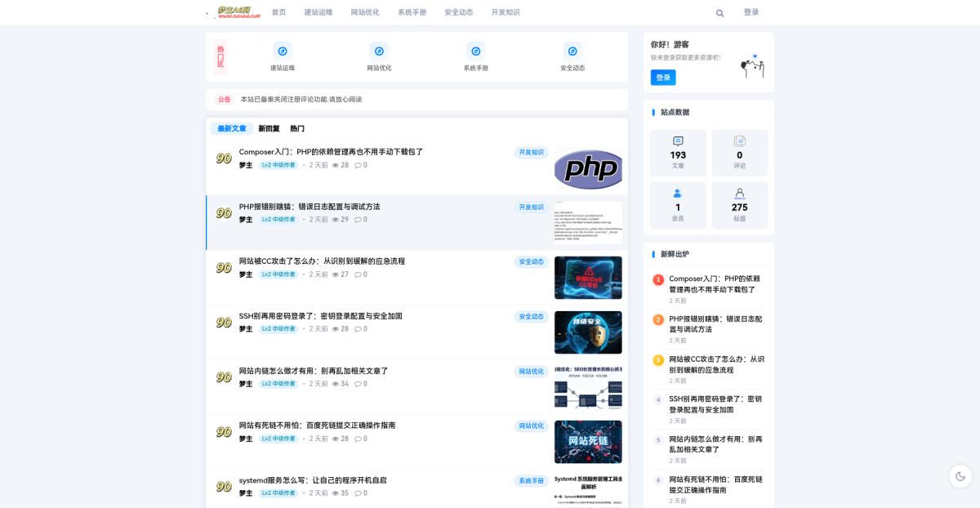Click the 标签 icon in site data
980x508 pixels.
[740, 194]
